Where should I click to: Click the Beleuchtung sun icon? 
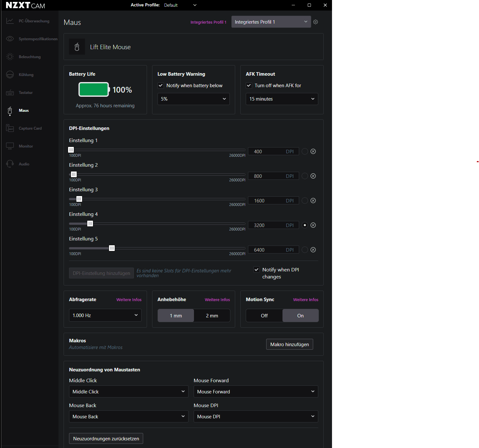10,57
